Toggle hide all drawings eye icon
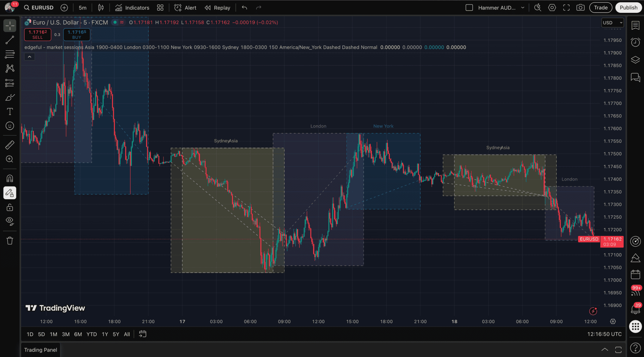Image resolution: width=644 pixels, height=357 pixels. [x=10, y=221]
